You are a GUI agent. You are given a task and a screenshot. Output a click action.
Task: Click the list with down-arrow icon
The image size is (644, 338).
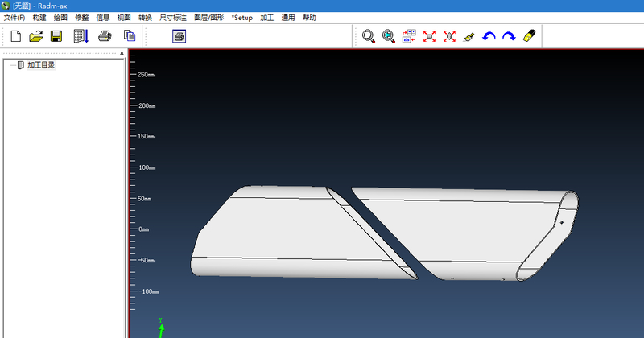tap(80, 36)
